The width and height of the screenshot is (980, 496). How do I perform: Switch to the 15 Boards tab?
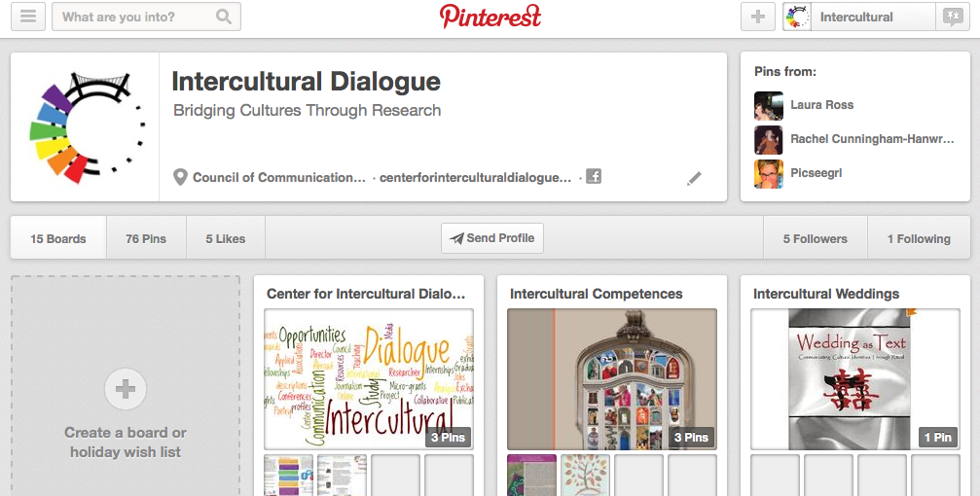58,238
